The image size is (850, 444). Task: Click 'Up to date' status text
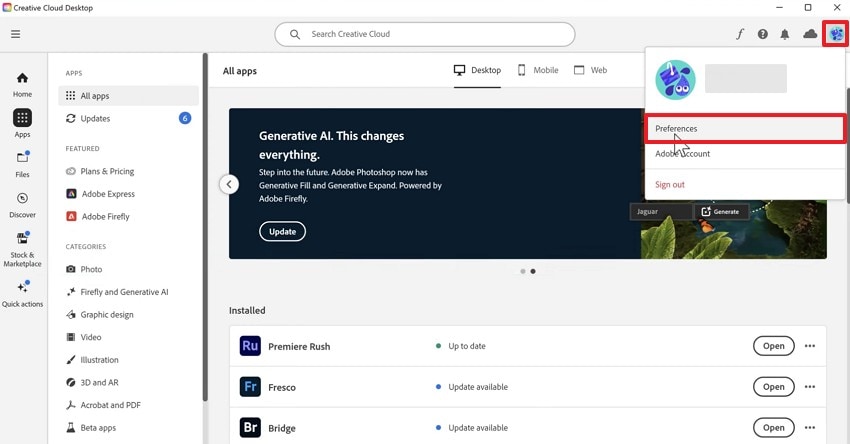(467, 346)
